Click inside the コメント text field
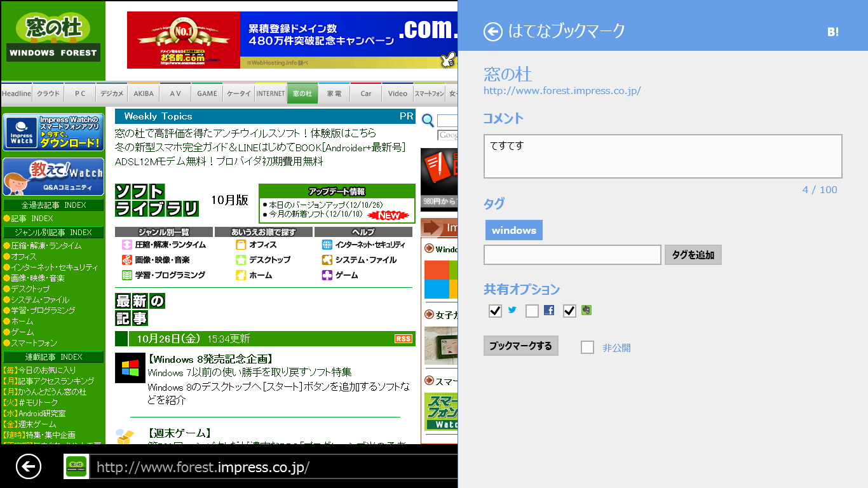868x488 pixels. click(662, 156)
